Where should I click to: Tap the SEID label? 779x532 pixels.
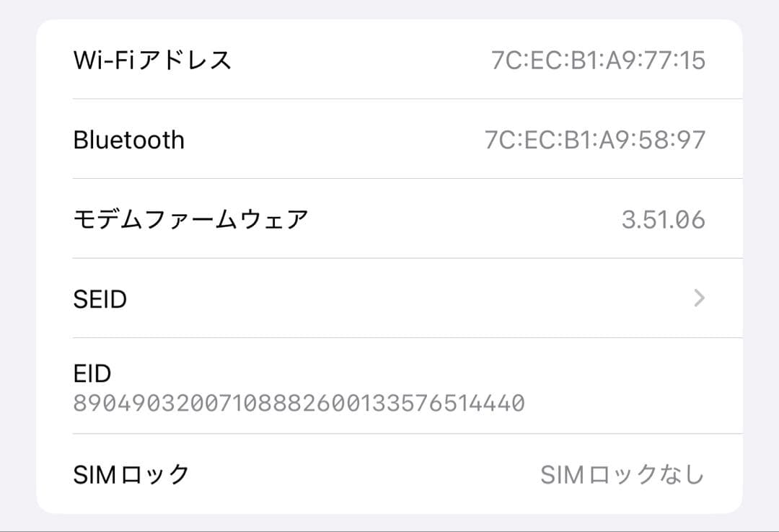click(101, 298)
